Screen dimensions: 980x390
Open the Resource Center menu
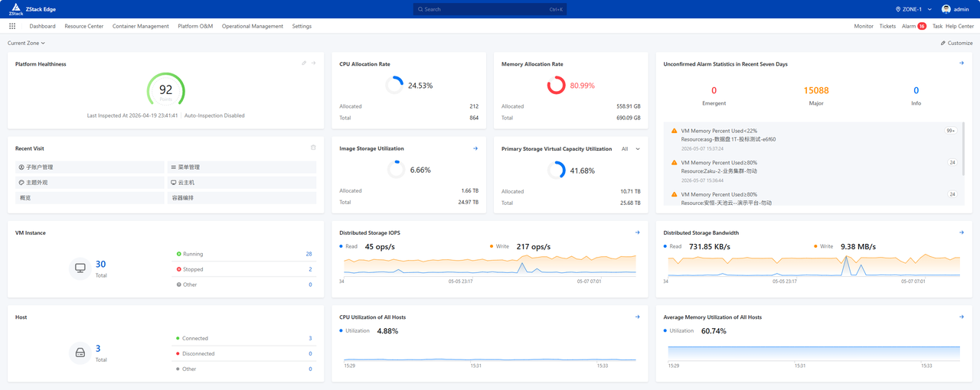(x=84, y=26)
